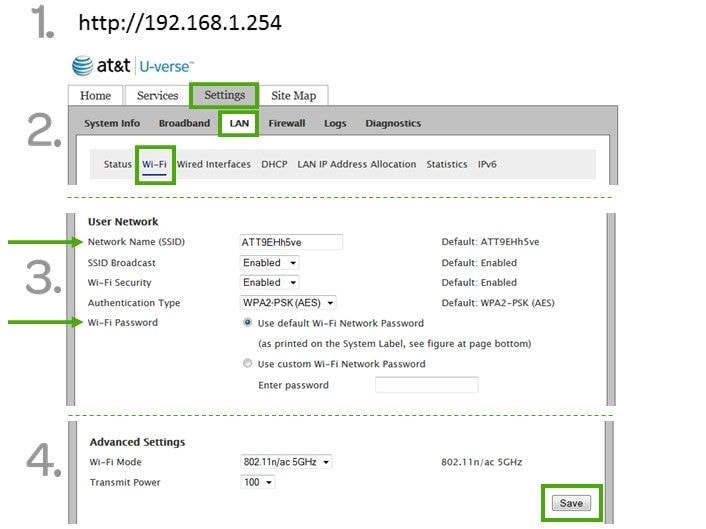Image resolution: width=706 pixels, height=529 pixels.
Task: Click the Save button
Action: coord(571,503)
